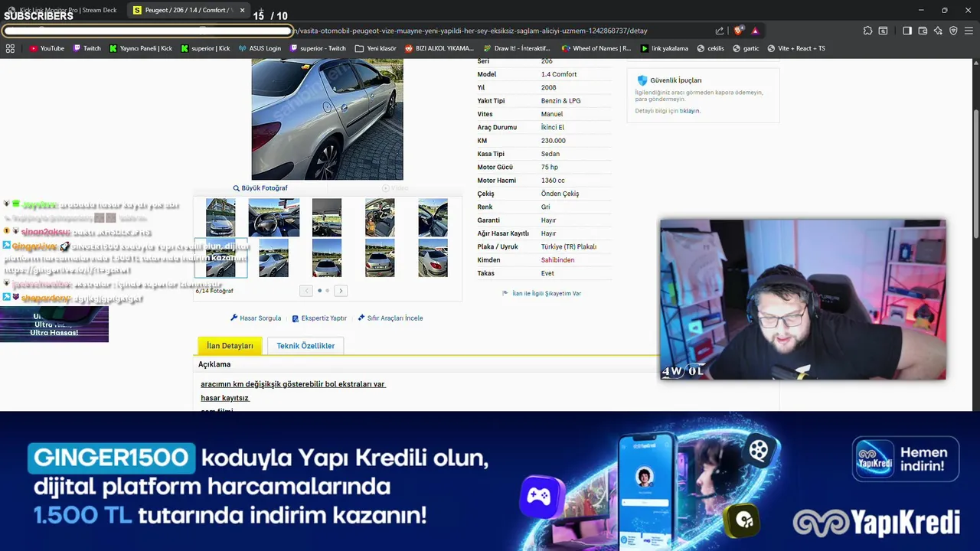This screenshot has height=551, width=980.
Task: Select second bottom-row car side thumbnail
Action: (x=273, y=258)
